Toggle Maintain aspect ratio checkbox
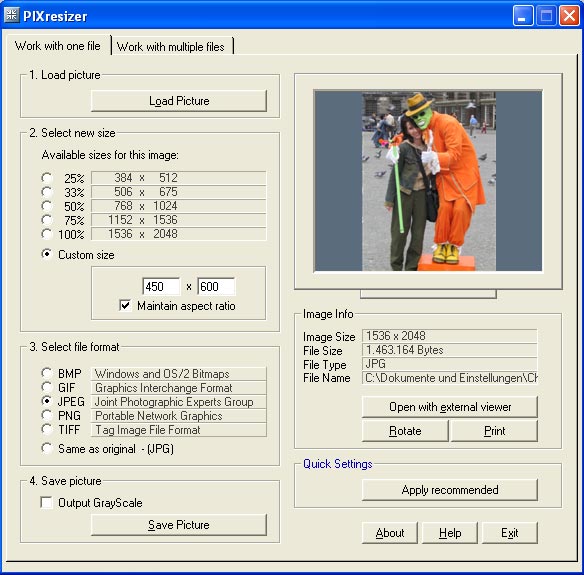This screenshot has width=584, height=575. 125,305
